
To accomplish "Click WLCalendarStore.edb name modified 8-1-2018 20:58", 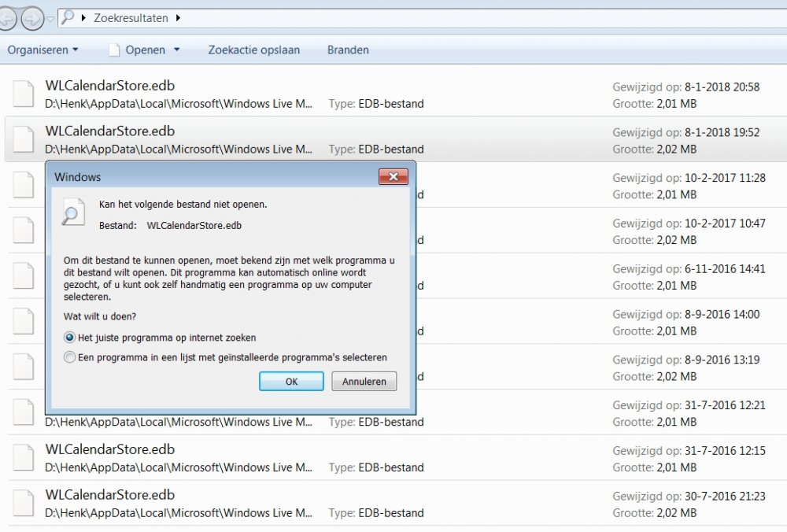I will click(110, 85).
